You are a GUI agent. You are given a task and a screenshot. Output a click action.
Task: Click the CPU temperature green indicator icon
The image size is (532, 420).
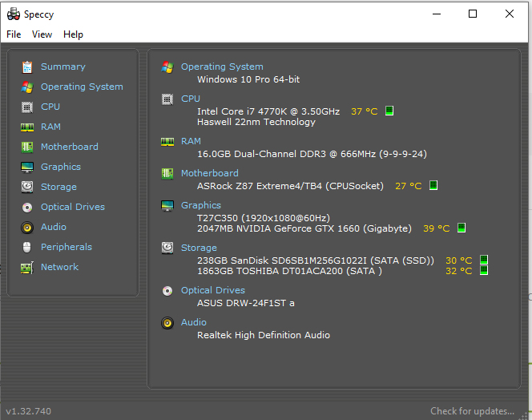389,111
